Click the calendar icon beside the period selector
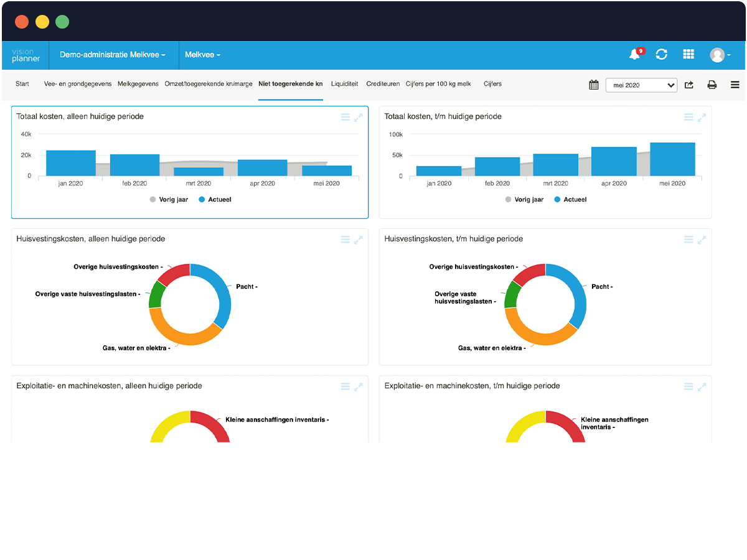The height and width of the screenshot is (560, 747). point(594,85)
